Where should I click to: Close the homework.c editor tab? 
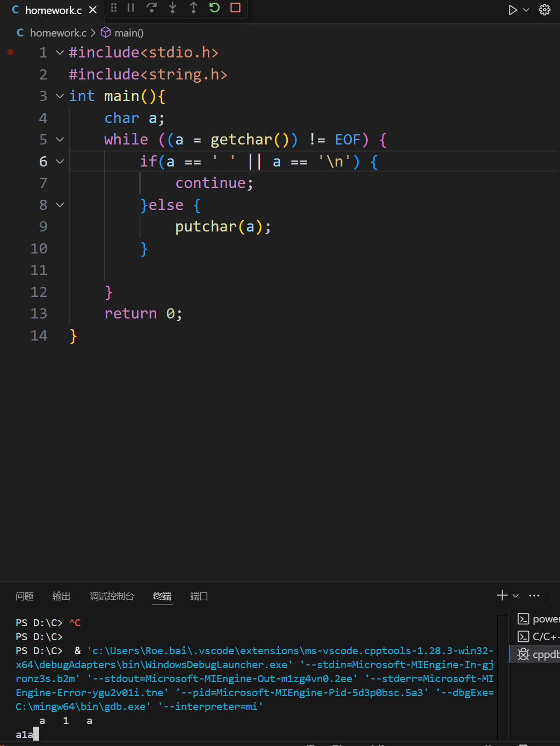pos(93,10)
